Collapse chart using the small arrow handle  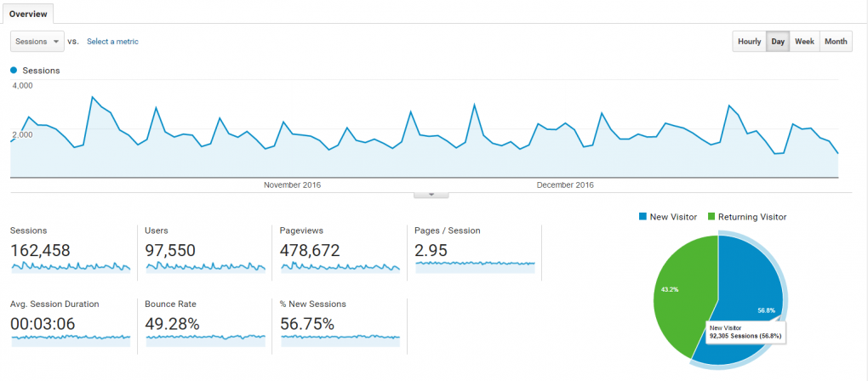point(431,195)
